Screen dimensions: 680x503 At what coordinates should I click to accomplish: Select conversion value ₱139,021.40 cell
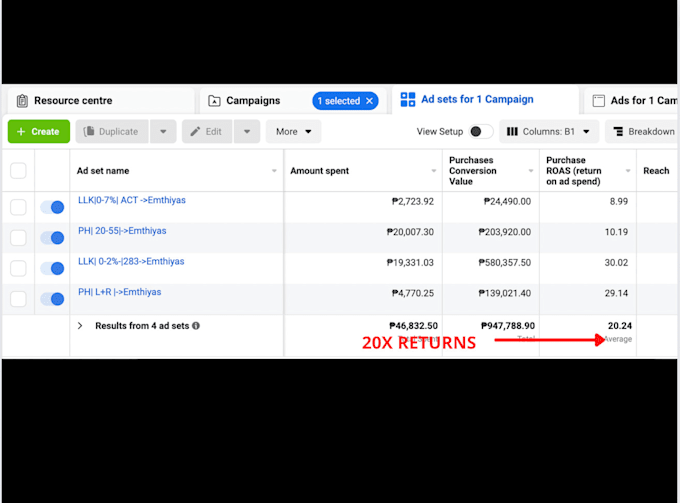click(x=504, y=293)
